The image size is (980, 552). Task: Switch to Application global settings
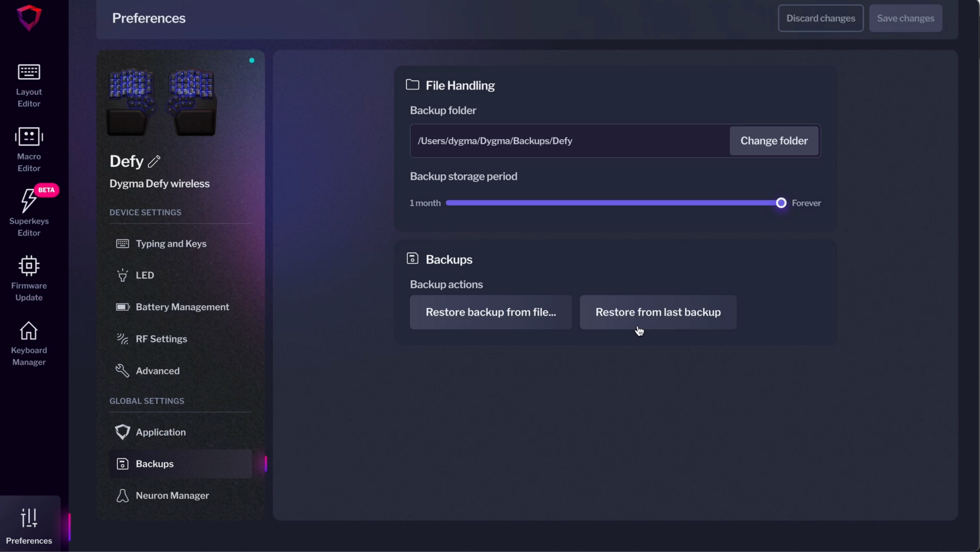pyautogui.click(x=160, y=432)
